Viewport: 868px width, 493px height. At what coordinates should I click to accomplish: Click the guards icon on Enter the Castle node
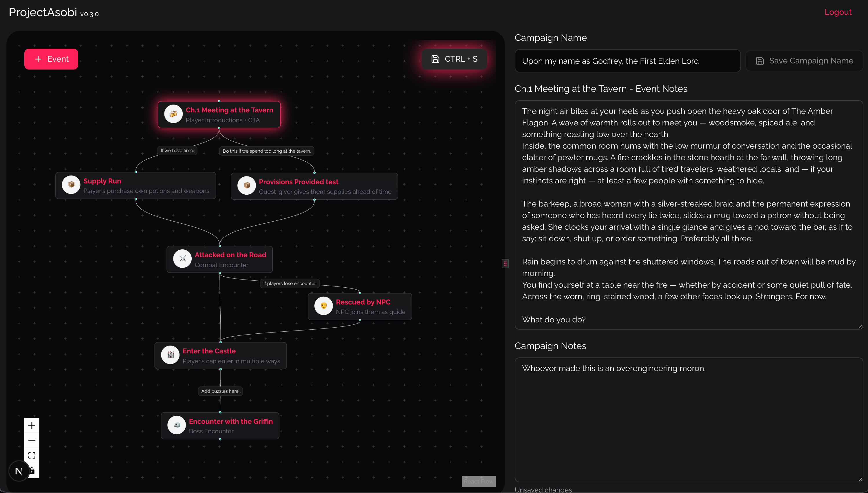(171, 355)
